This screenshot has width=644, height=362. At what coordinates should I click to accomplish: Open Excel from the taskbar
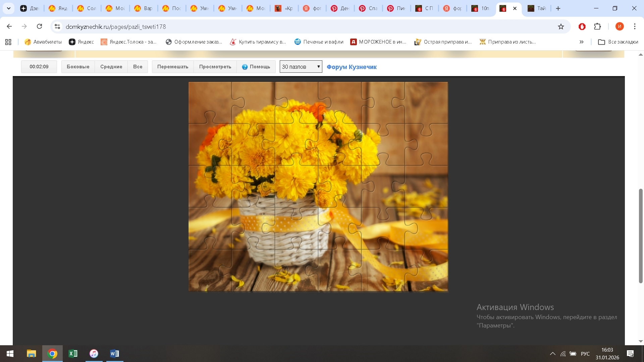[x=73, y=354]
